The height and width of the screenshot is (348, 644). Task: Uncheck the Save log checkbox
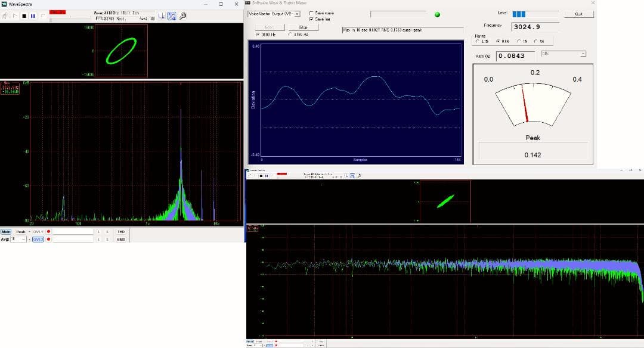(x=311, y=19)
